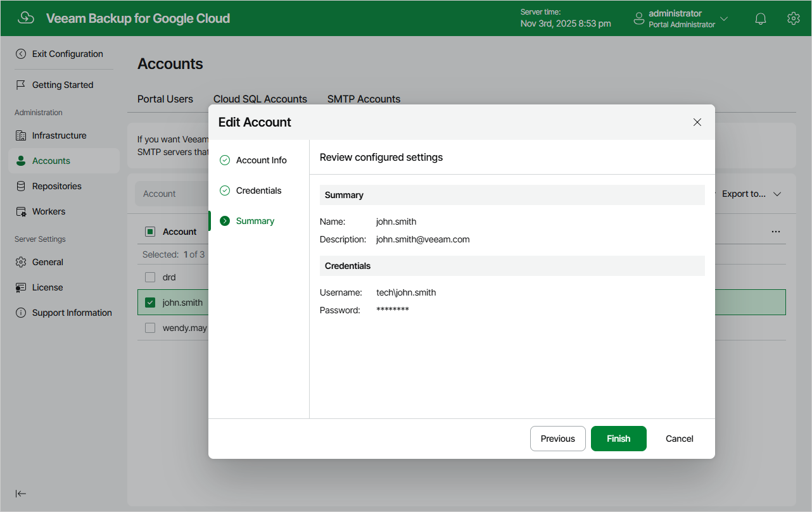The image size is (812, 512).
Task: Click the drd account name
Action: pyautogui.click(x=169, y=277)
